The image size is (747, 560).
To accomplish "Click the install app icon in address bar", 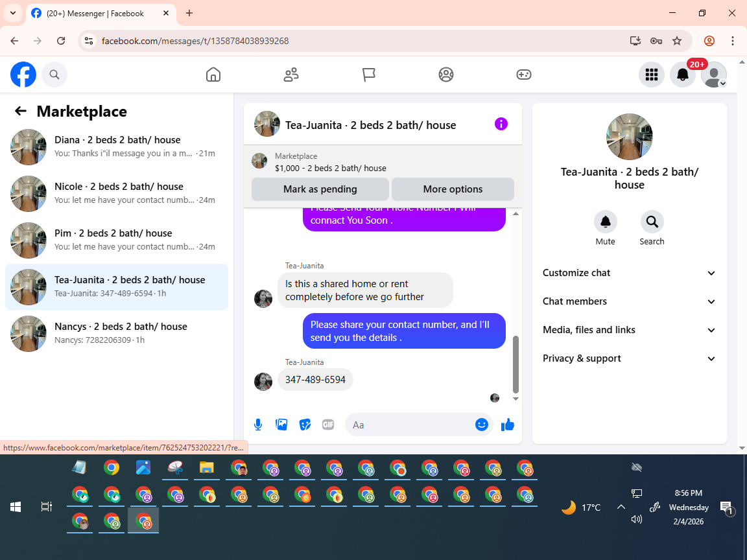I will 635,41.
